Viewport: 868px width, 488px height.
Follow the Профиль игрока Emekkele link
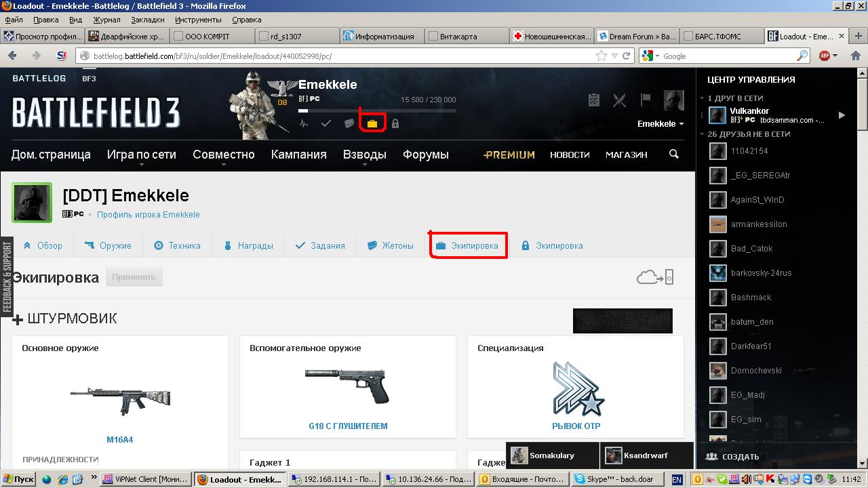point(148,214)
